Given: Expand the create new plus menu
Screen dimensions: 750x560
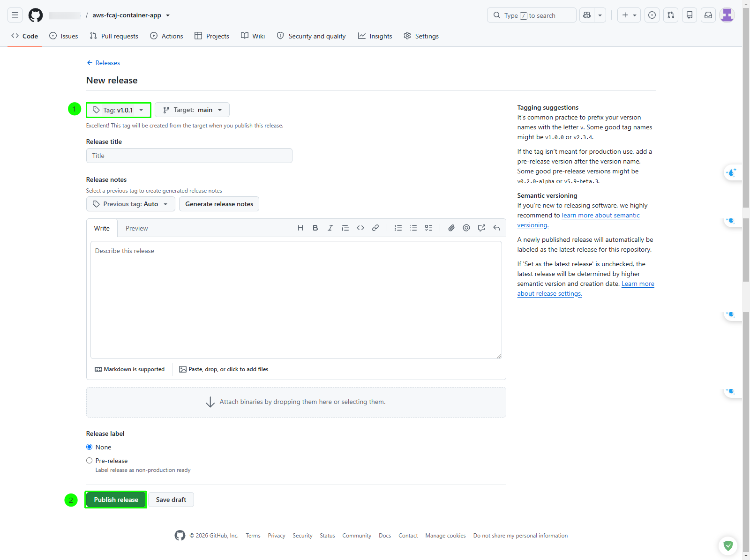Looking at the screenshot, I should [629, 15].
